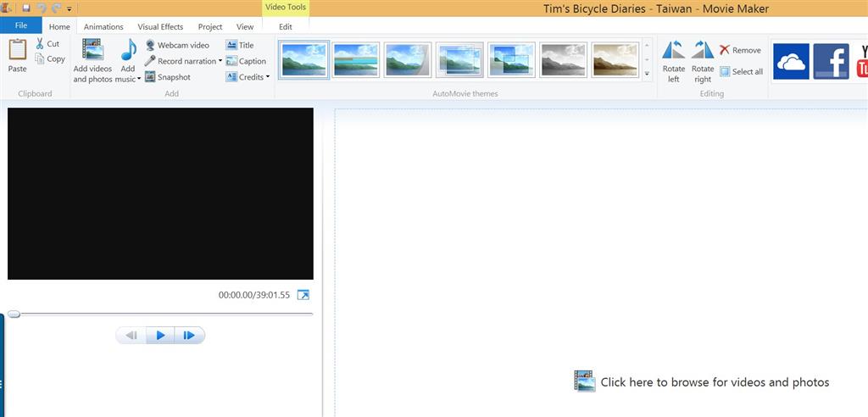Select the third AutoMovie theme thumbnail
The width and height of the screenshot is (868, 417).
[408, 60]
